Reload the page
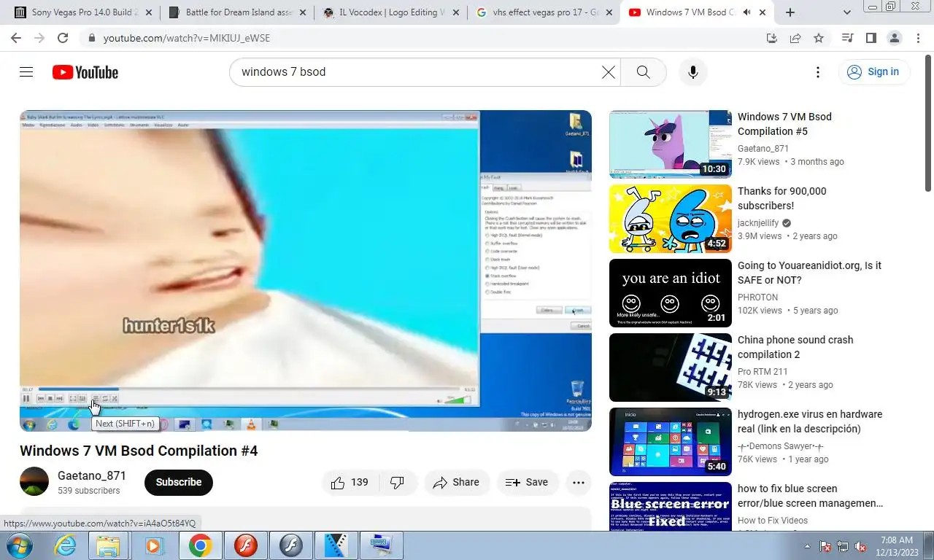 click(x=63, y=38)
